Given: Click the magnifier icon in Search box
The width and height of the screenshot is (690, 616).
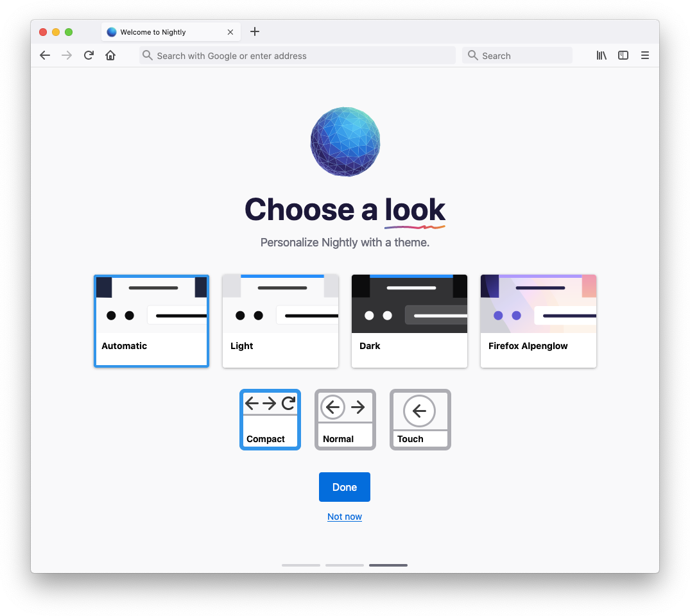Looking at the screenshot, I should pos(472,55).
